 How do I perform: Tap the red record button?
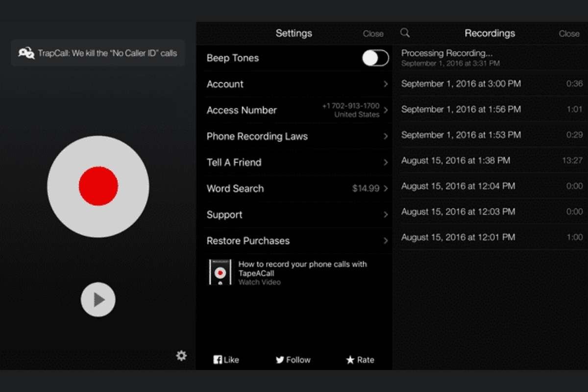click(98, 185)
